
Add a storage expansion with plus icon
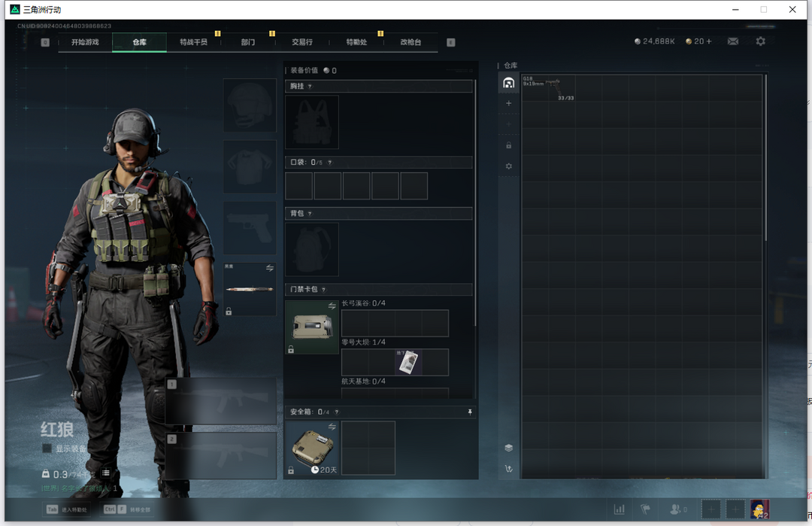(509, 103)
